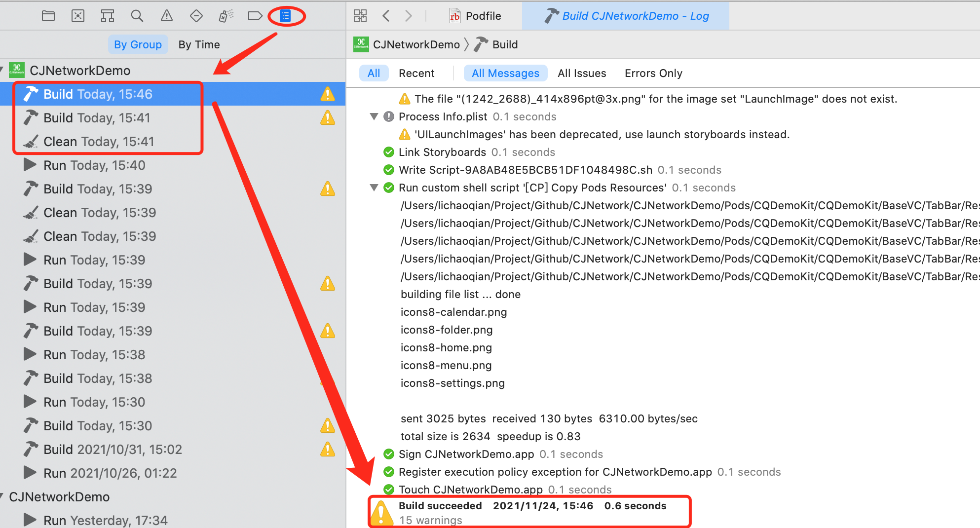Open the Debug navigator spray icon
Viewport: 980px width, 528px height.
click(x=226, y=16)
